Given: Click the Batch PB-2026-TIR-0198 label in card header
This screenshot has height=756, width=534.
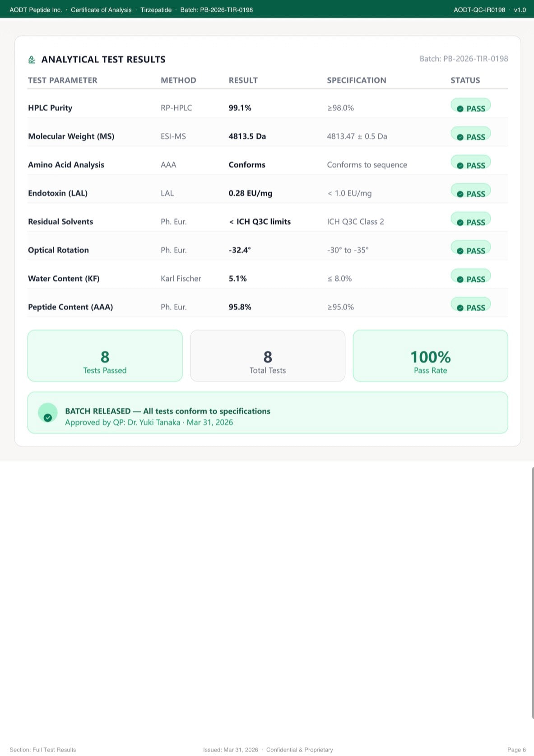Looking at the screenshot, I should tap(464, 59).
